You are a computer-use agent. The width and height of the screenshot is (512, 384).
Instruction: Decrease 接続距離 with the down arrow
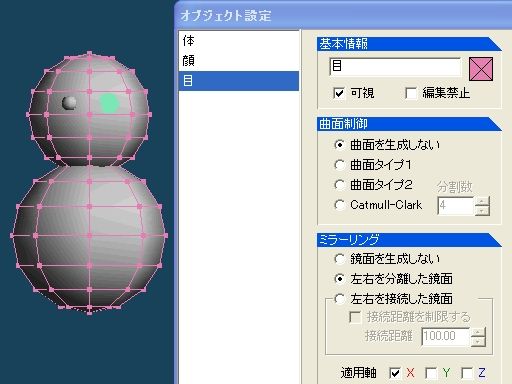(478, 341)
